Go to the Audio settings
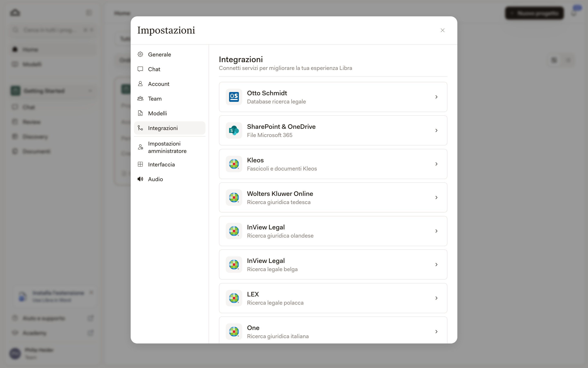588x368 pixels. click(x=170, y=179)
